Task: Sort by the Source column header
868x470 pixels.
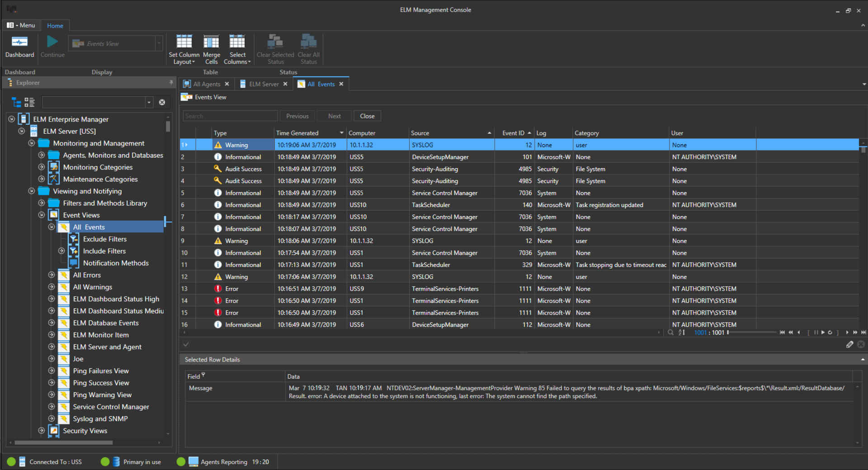Action: [451, 133]
